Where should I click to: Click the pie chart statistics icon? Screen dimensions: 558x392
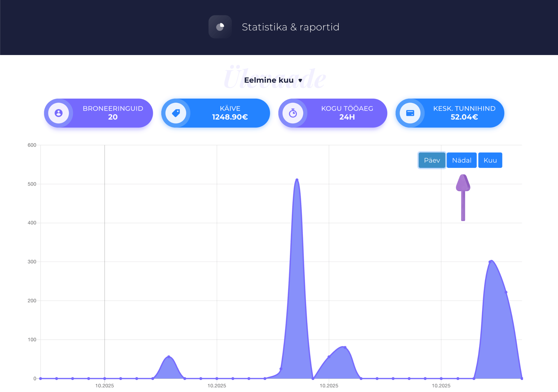220,27
